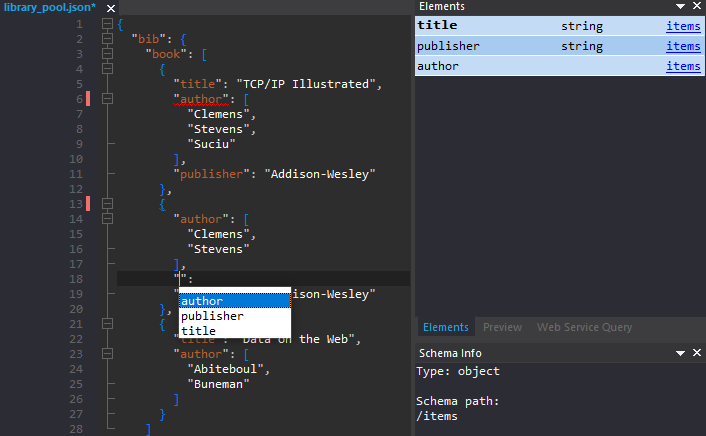Viewport: 706px width, 436px height.
Task: Click the /items schema path text
Action: click(437, 416)
